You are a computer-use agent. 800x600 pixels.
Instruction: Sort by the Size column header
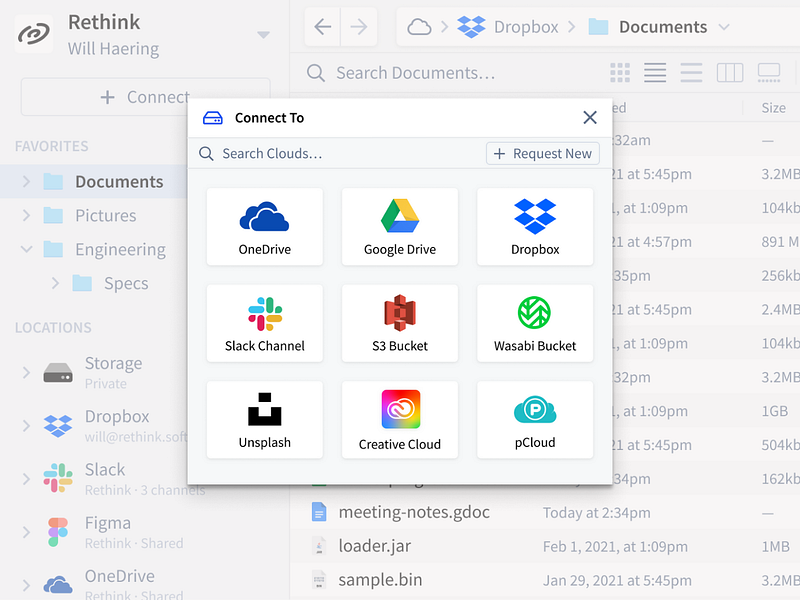click(x=773, y=108)
